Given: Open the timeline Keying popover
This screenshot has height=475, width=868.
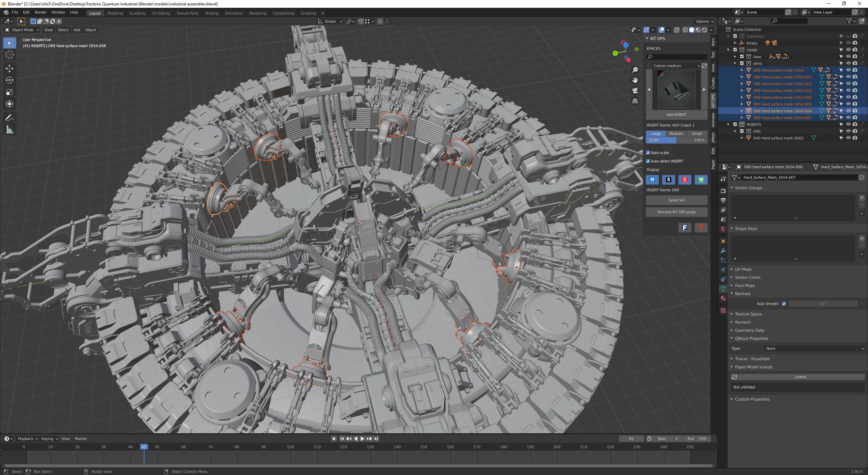Looking at the screenshot, I should pos(49,439).
